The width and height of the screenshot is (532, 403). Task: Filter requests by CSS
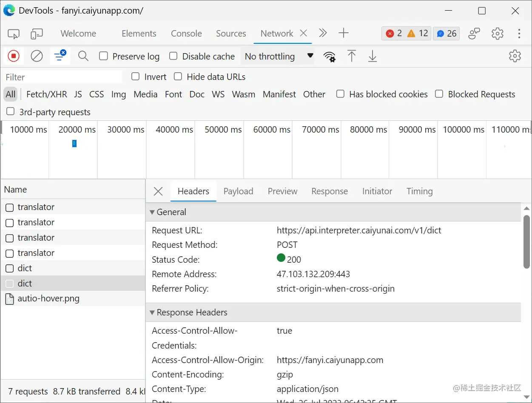(x=97, y=94)
